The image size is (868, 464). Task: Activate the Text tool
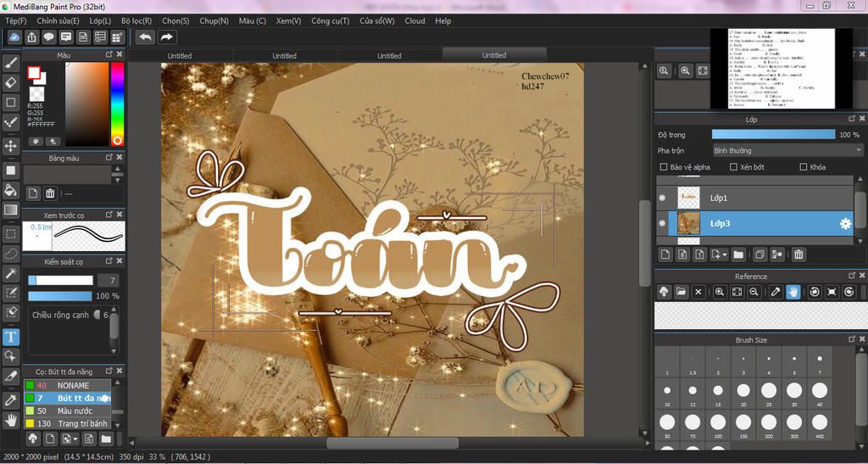(11, 337)
